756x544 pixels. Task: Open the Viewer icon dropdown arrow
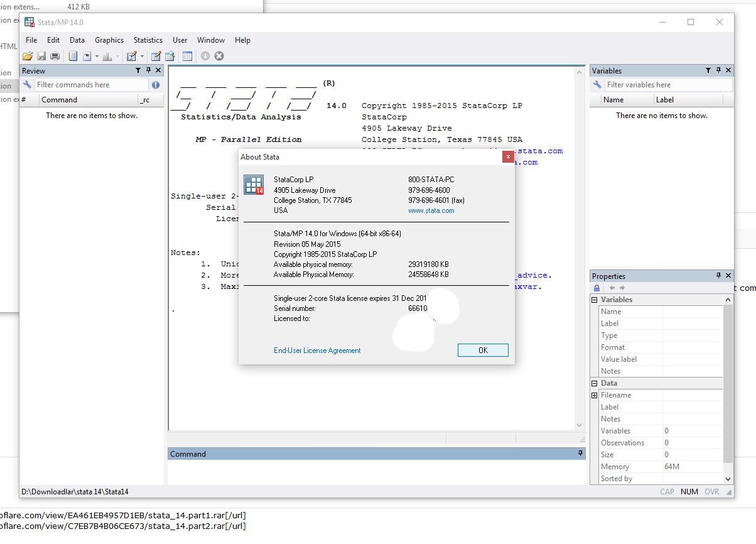click(x=97, y=56)
